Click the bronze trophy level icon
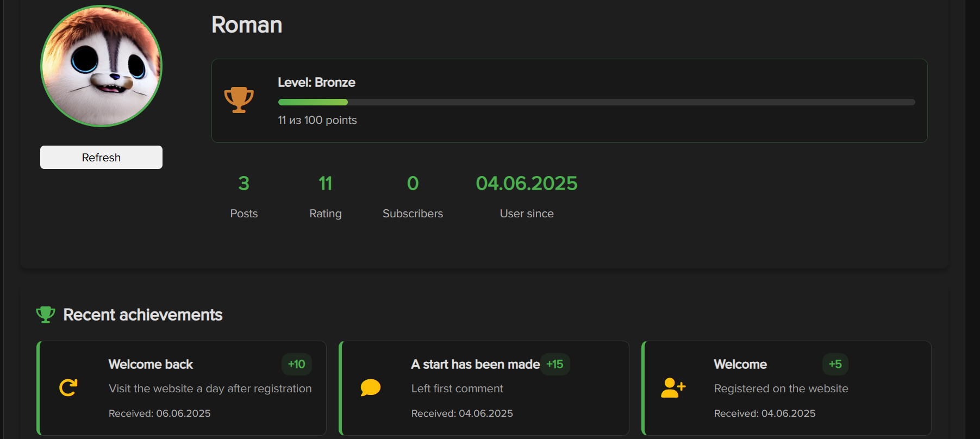The image size is (980, 439). [x=239, y=100]
